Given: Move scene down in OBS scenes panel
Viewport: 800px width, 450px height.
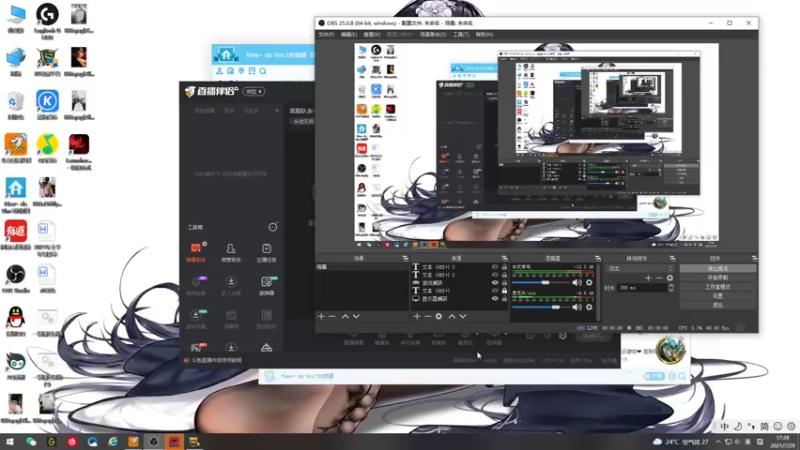Looking at the screenshot, I should point(356,316).
